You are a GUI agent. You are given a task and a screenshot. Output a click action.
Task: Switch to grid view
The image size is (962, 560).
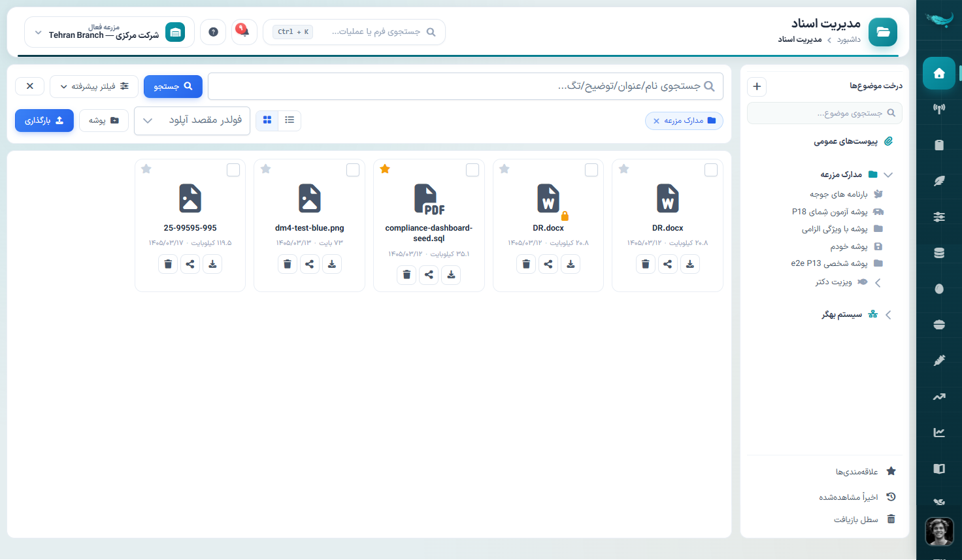point(267,120)
